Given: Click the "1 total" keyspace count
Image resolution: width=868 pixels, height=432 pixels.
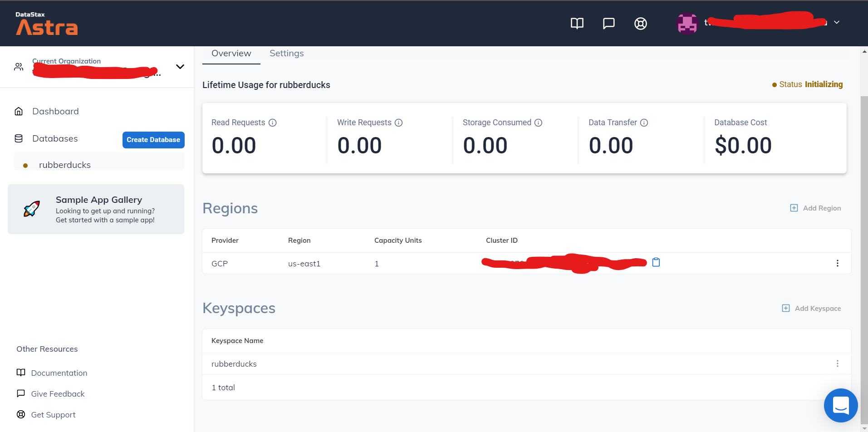Looking at the screenshot, I should pyautogui.click(x=223, y=388).
